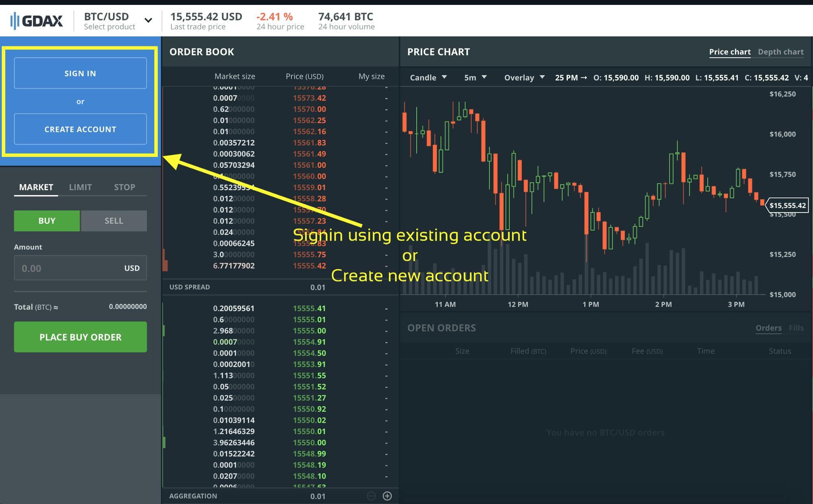Switch to Depth chart view
The height and width of the screenshot is (504, 813).
779,52
